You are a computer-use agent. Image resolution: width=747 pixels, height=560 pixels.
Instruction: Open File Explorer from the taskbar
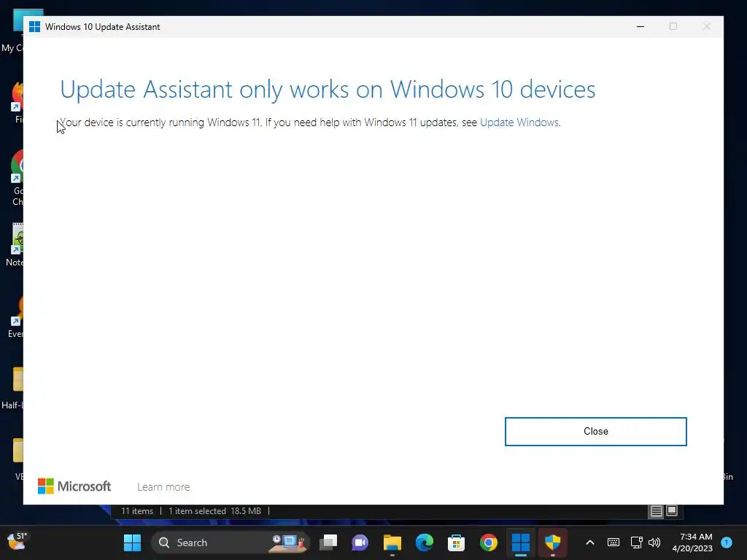pyautogui.click(x=392, y=542)
